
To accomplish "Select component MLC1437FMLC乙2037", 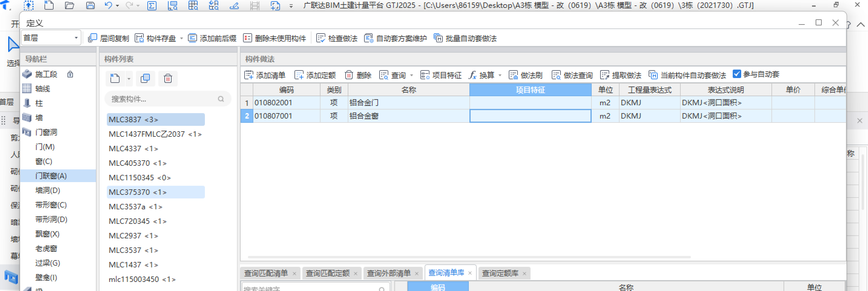I will point(155,134).
